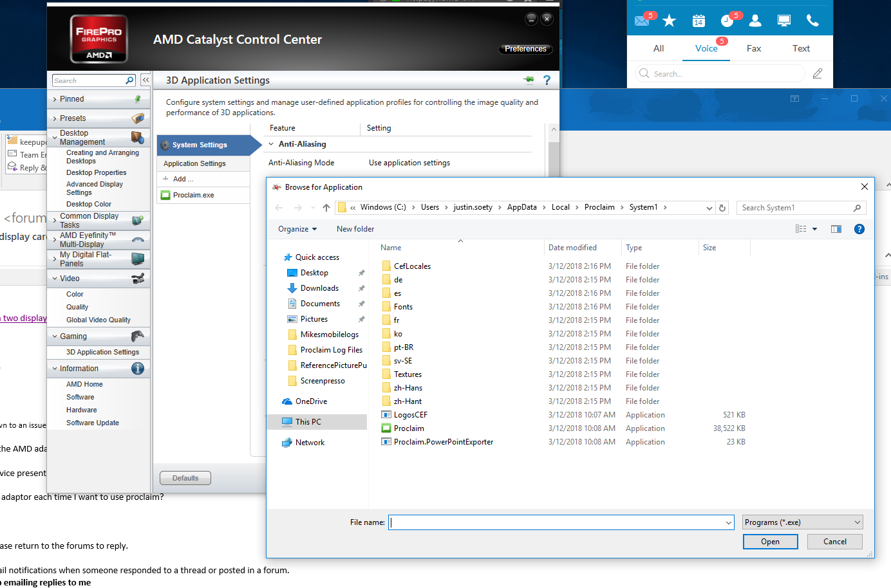
Task: Open the view options dropdown arrow
Action: (814, 229)
